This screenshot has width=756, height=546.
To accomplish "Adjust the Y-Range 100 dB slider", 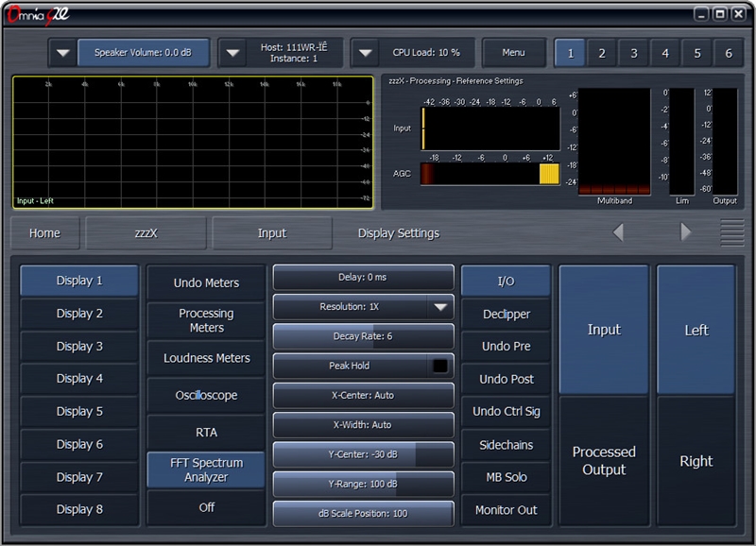I will click(x=363, y=484).
